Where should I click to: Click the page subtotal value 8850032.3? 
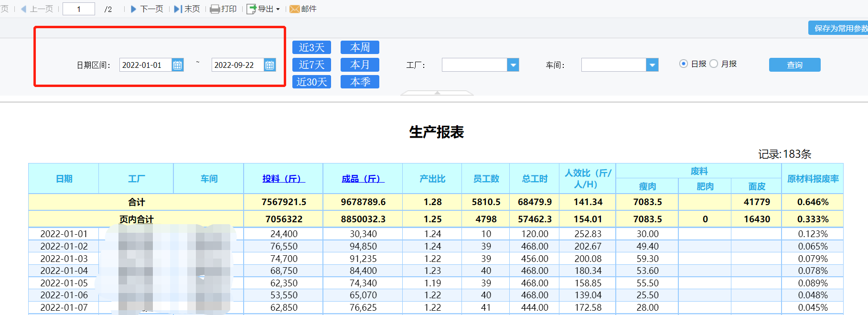pyautogui.click(x=363, y=219)
